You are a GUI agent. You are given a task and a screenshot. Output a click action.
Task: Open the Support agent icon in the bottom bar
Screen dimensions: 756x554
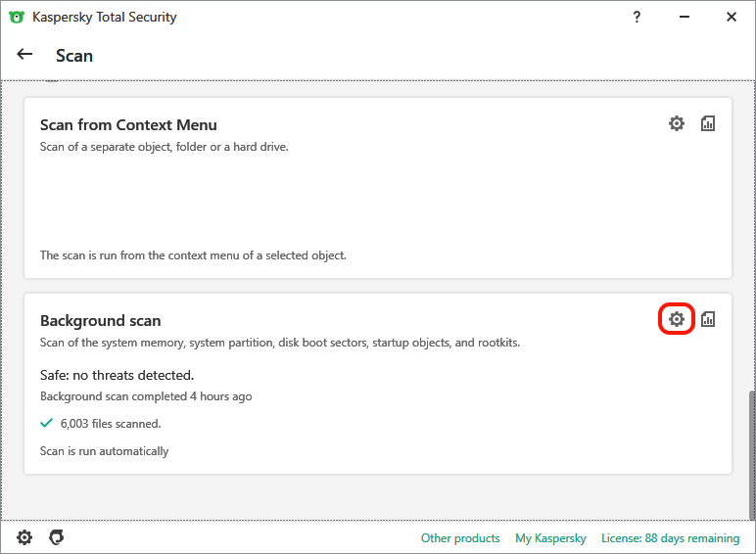[x=57, y=537]
